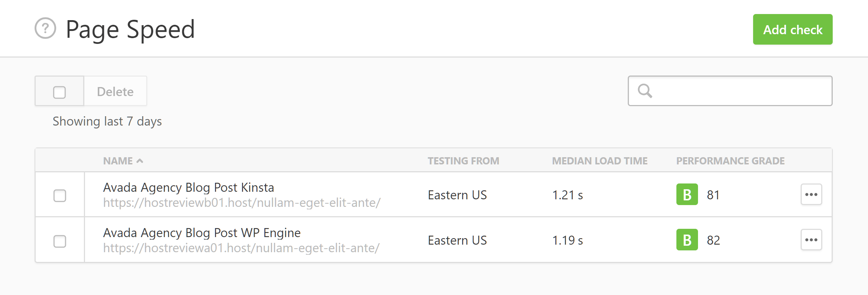The height and width of the screenshot is (295, 868).
Task: Open the Page Speed help icon
Action: (45, 28)
